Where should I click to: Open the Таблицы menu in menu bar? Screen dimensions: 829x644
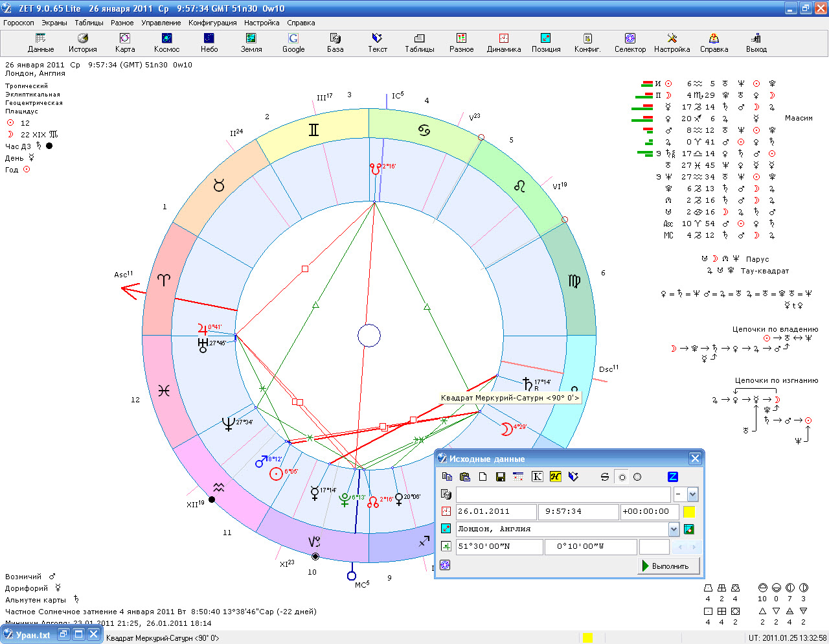click(89, 23)
